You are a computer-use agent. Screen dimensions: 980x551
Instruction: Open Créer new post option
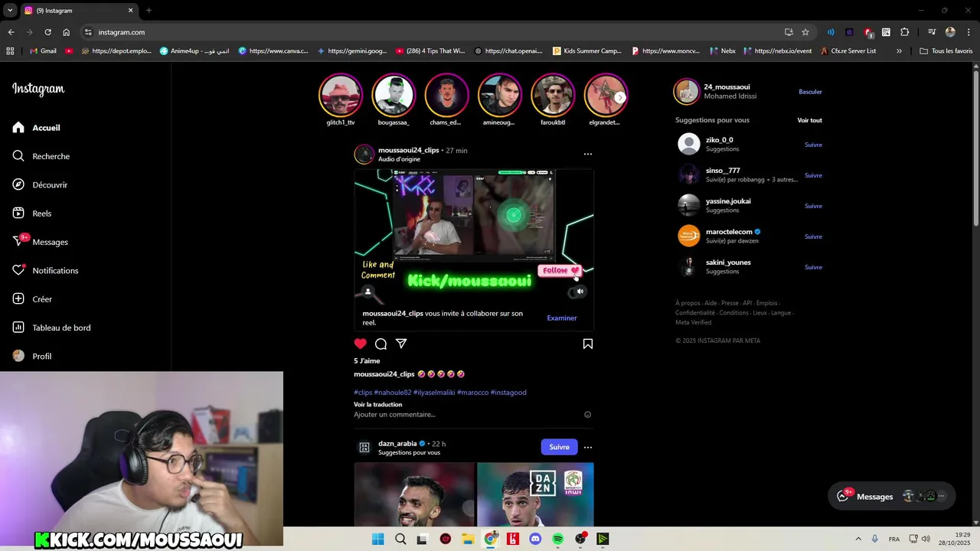click(31, 299)
